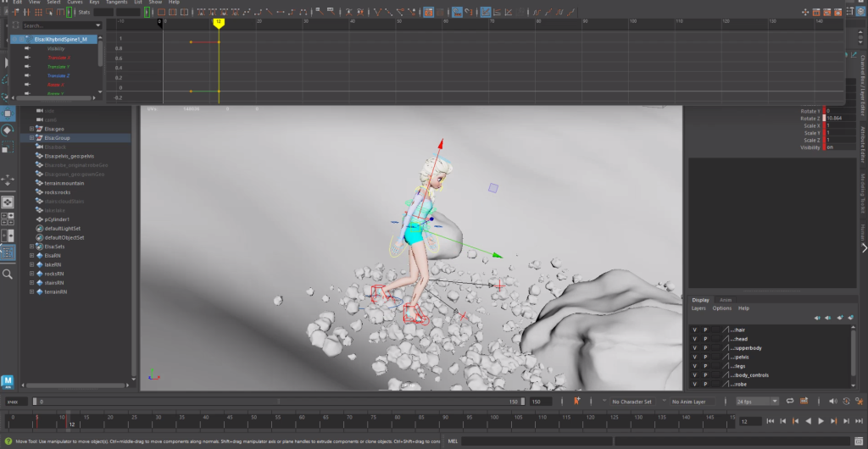The image size is (868, 449).
Task: Select the Move tool in toolbox
Action: [x=7, y=113]
